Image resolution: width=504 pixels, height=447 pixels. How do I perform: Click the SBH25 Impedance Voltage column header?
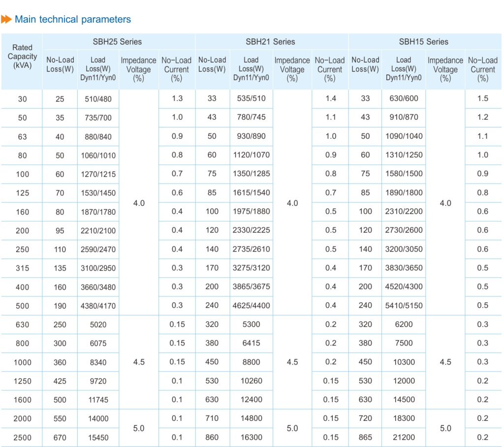coord(138,69)
